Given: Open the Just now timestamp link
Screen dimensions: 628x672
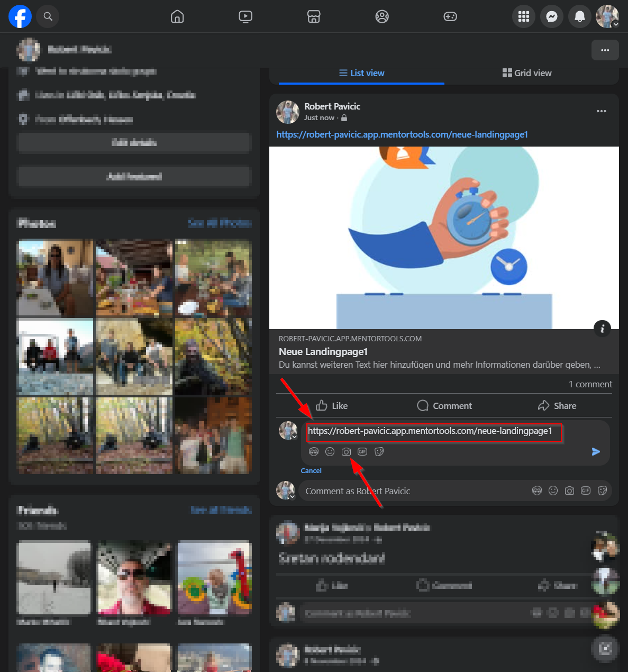Looking at the screenshot, I should [320, 118].
